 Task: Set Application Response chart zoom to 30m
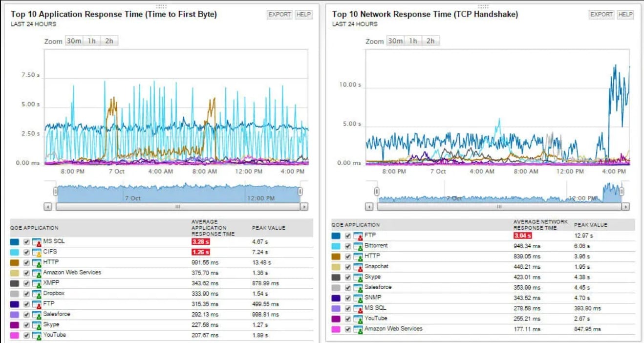point(74,41)
